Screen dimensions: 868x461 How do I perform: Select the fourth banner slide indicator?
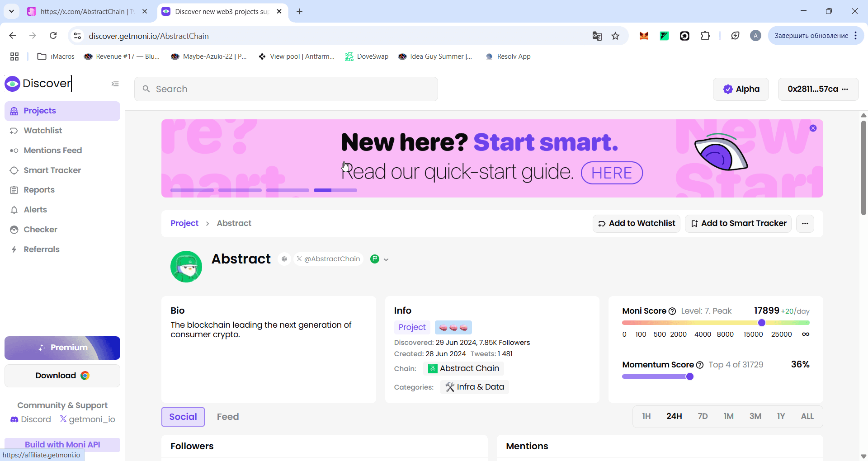coord(335,190)
